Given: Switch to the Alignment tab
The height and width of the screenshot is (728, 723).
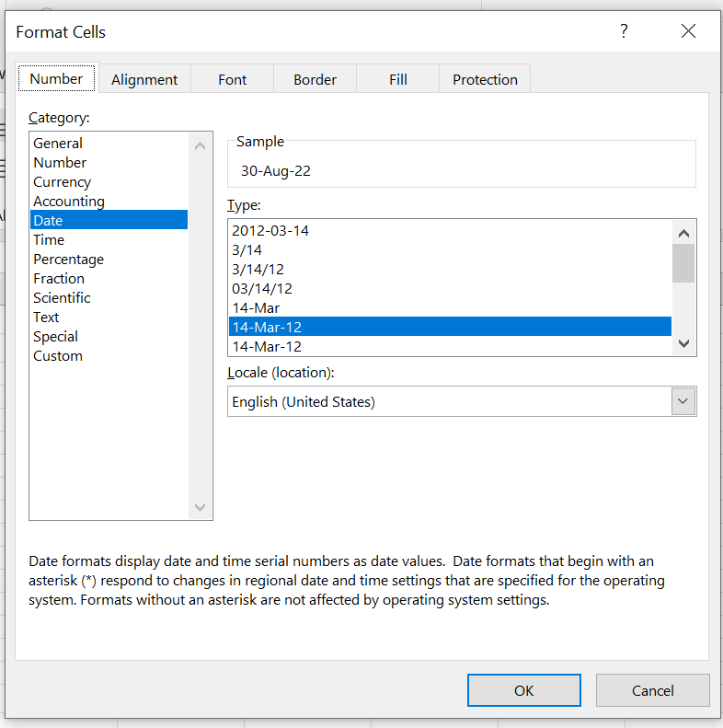Looking at the screenshot, I should [x=144, y=80].
